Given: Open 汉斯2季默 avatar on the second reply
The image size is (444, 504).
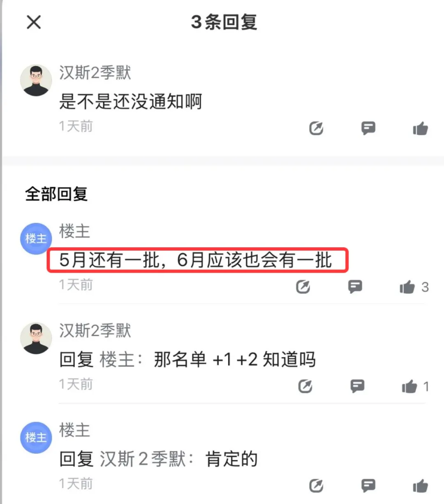Looking at the screenshot, I should click(x=36, y=338).
